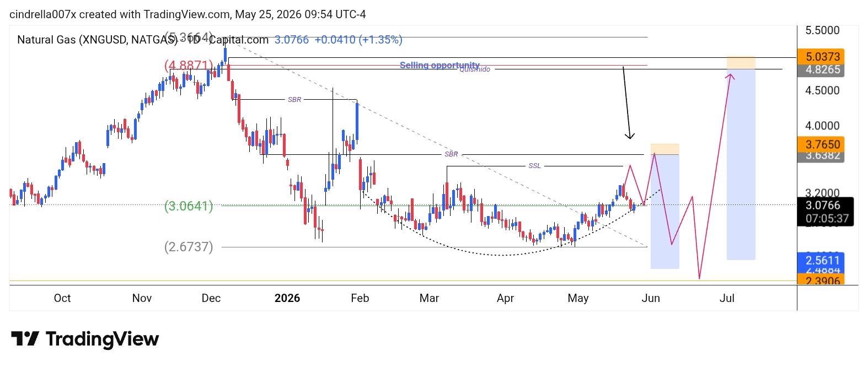The image size is (868, 367).
Task: Click the +0.0410 (+1.35%) change value
Action: [x=358, y=40]
